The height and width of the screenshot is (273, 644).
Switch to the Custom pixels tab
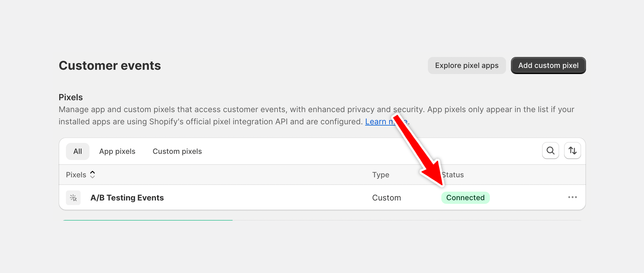[x=177, y=151]
